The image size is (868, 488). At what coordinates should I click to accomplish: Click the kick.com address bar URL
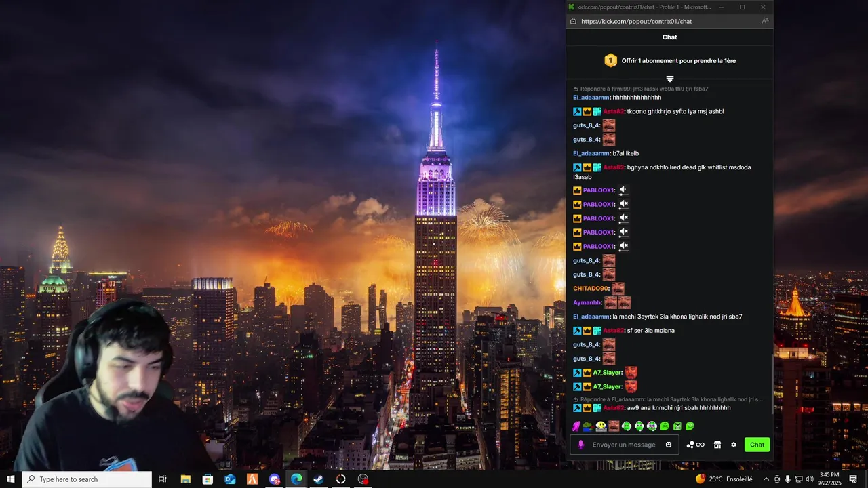point(636,21)
